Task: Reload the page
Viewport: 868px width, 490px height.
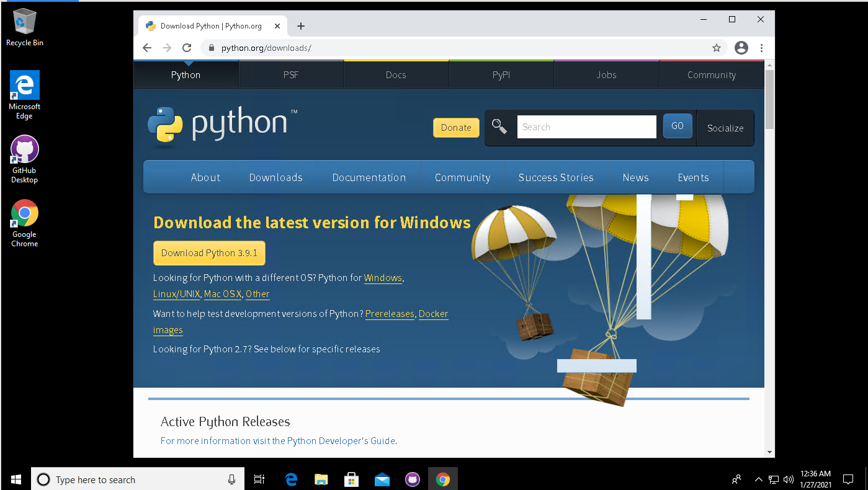Action: (x=187, y=48)
